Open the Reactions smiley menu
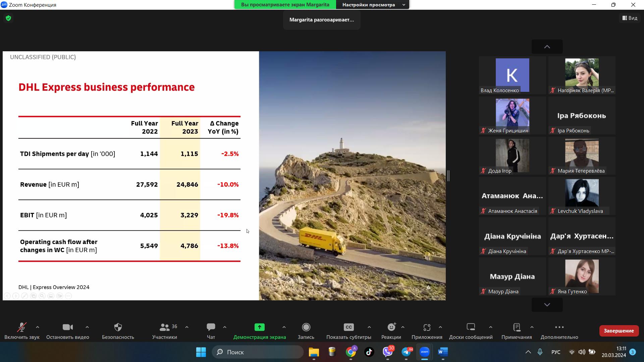This screenshot has width=644, height=362. [x=391, y=327]
